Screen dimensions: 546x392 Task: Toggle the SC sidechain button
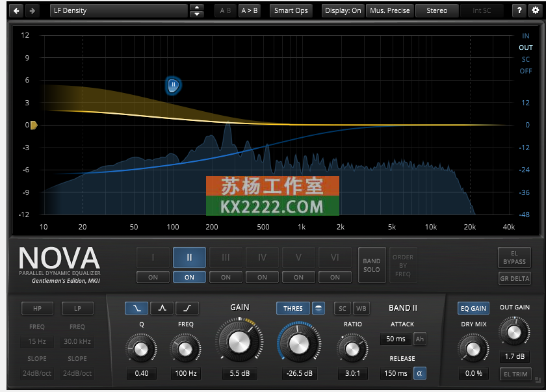(x=343, y=308)
